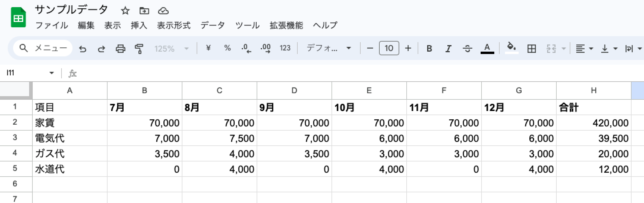The width and height of the screenshot is (644, 203).
Task: Click the 電気代 cell
Action: point(70,138)
